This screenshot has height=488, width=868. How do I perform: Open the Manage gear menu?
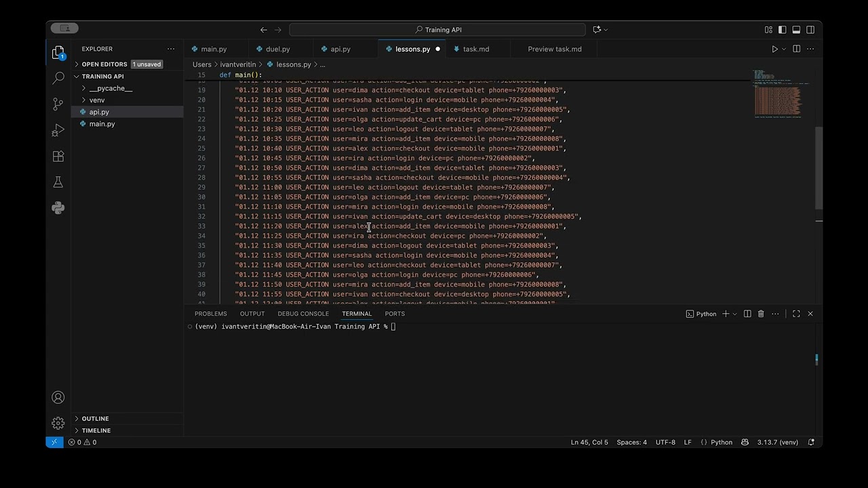[x=58, y=423]
